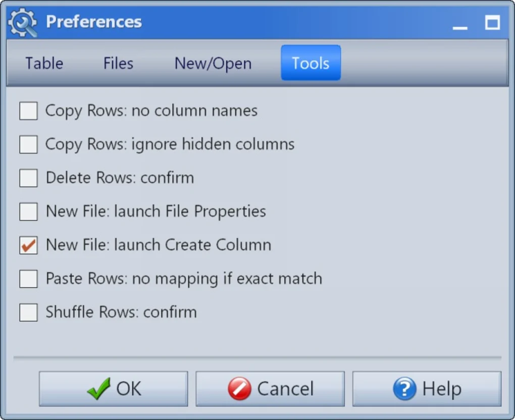Enable Shuffle Rows: confirm checkbox

(x=28, y=312)
